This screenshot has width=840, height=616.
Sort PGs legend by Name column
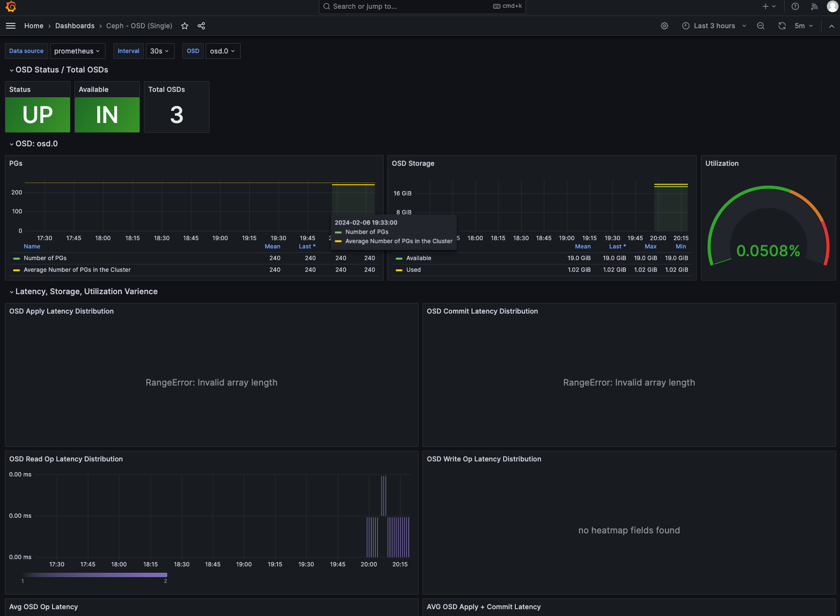coord(32,246)
